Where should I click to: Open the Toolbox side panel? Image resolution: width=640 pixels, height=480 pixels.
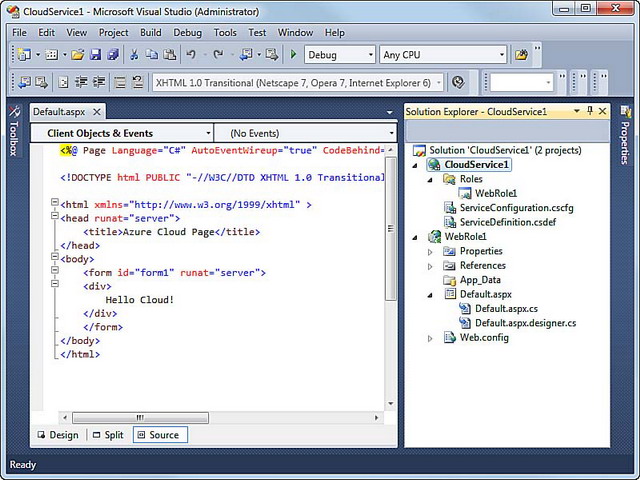click(14, 131)
